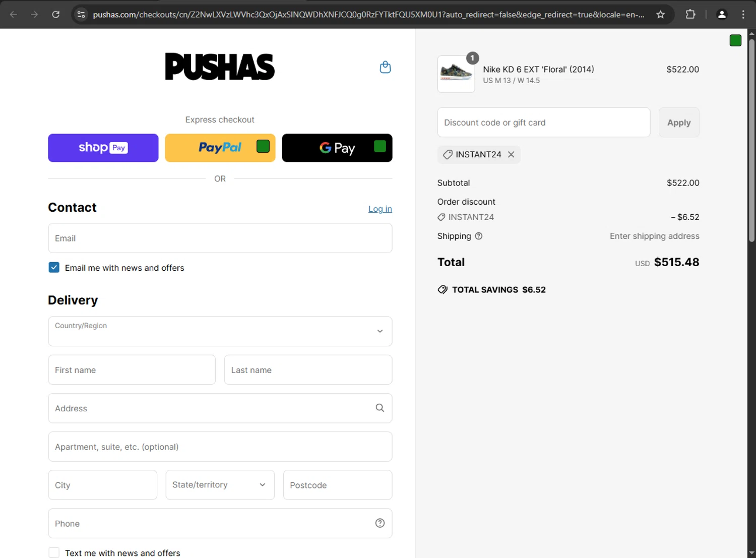Focus the Postcode field
The image size is (756, 558).
point(338,485)
